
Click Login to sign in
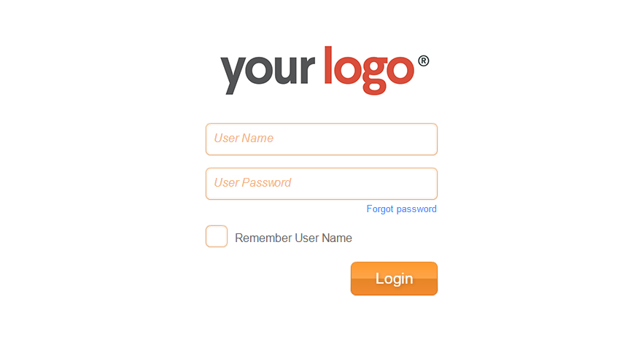point(394,279)
